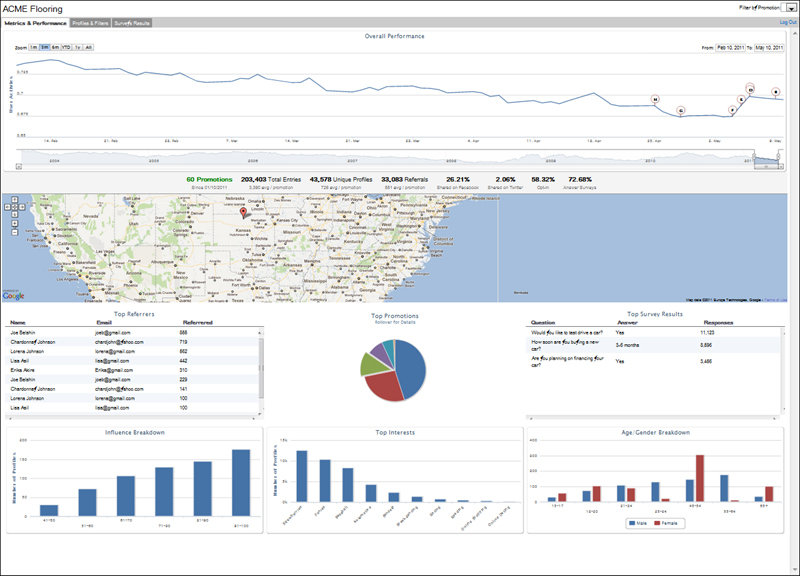This screenshot has width=800, height=576.
Task: Pan the map left with the arrow button
Action: 8,207
